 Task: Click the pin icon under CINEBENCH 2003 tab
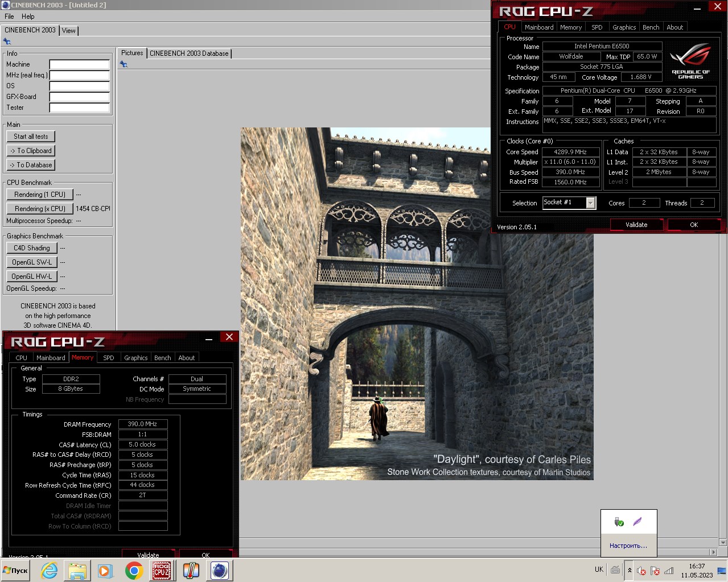7,42
